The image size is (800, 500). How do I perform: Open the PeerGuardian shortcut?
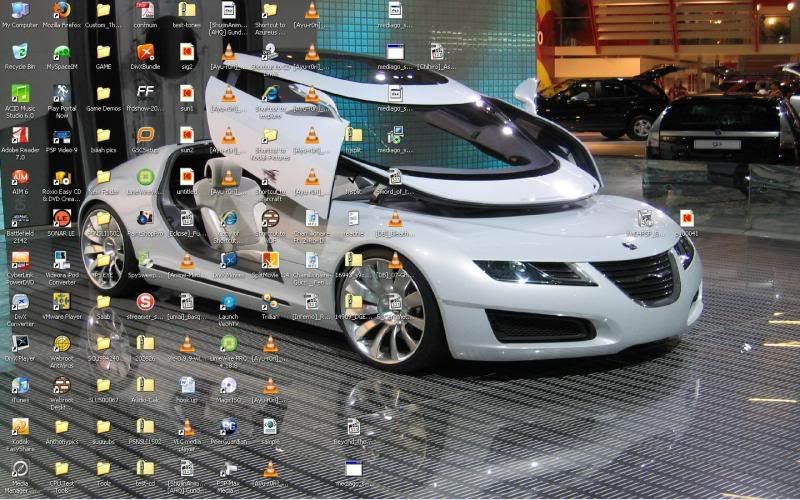229,427
